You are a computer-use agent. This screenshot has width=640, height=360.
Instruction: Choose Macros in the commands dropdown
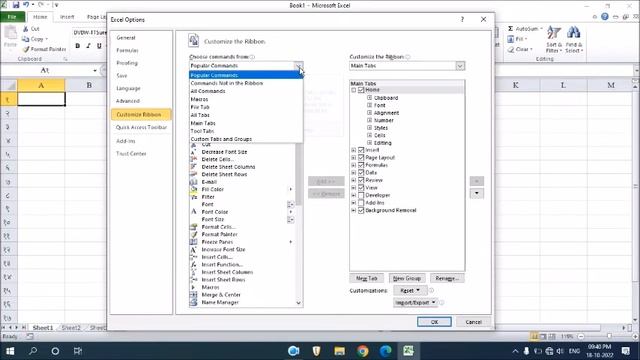click(x=246, y=99)
